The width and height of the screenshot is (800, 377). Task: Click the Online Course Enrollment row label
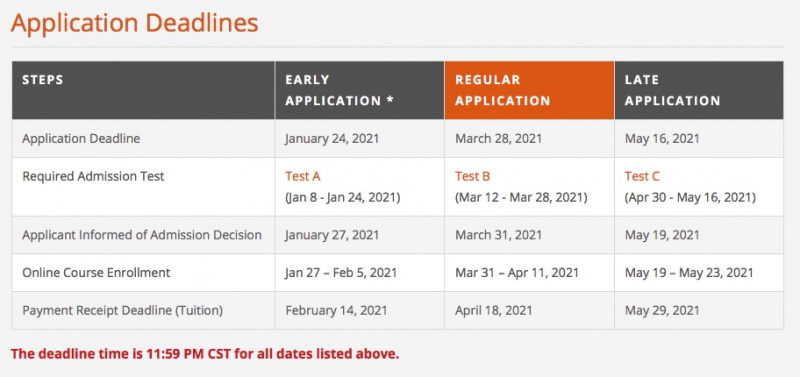(x=96, y=273)
